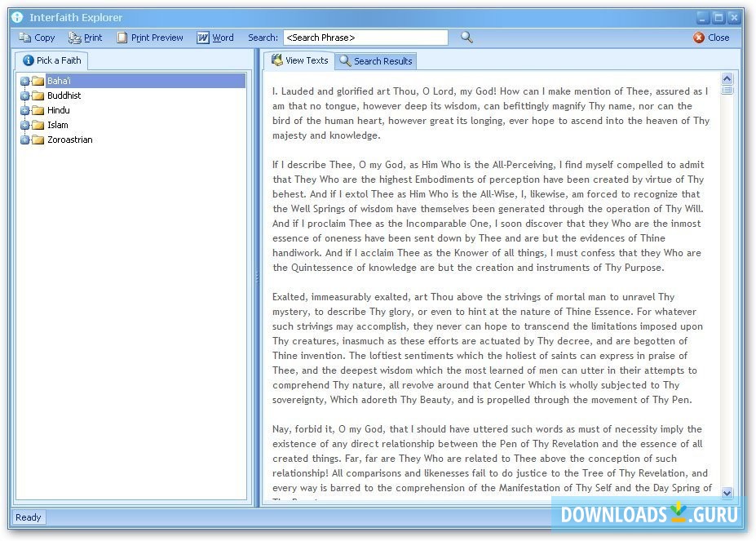
Task: Select the Hindu faith item
Action: (59, 110)
